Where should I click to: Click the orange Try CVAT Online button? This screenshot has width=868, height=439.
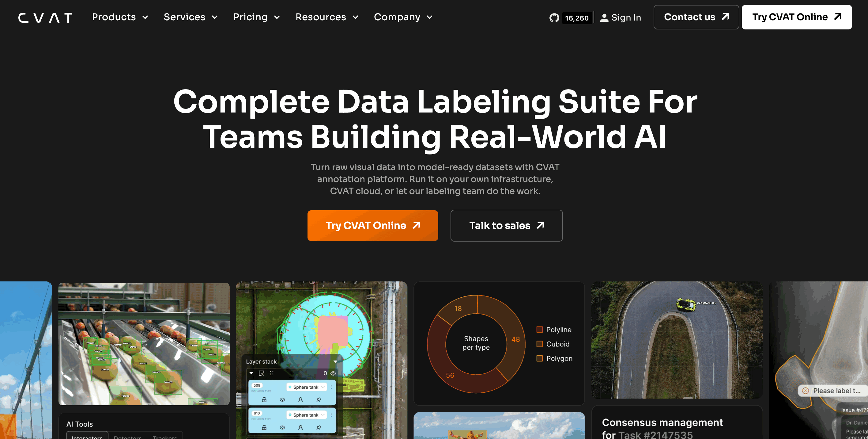coord(373,226)
